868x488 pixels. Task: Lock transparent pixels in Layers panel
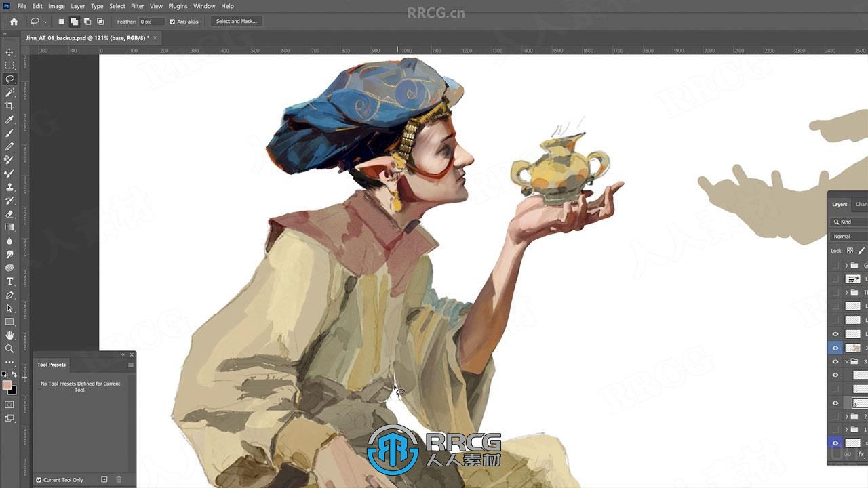pyautogui.click(x=850, y=251)
